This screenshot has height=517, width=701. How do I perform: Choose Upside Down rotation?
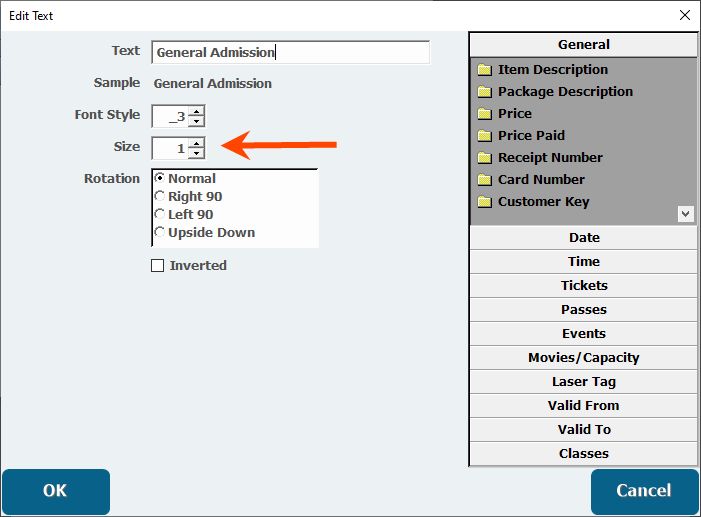pos(159,233)
